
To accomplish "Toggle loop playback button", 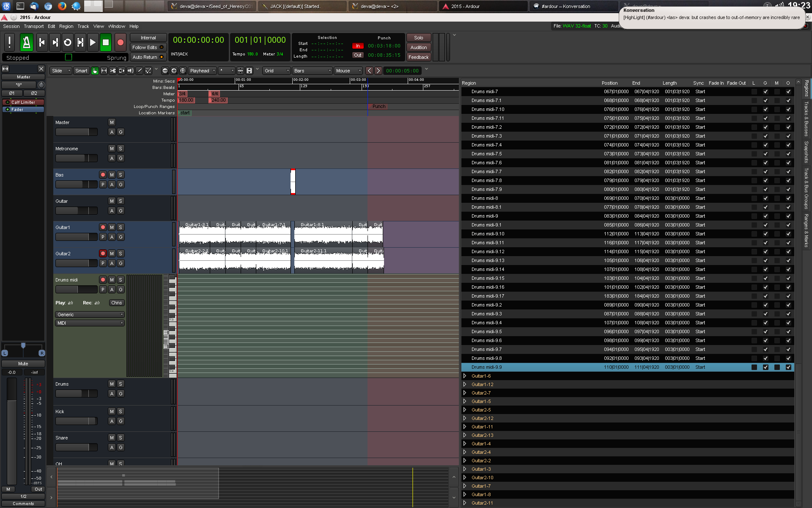I will [68, 42].
